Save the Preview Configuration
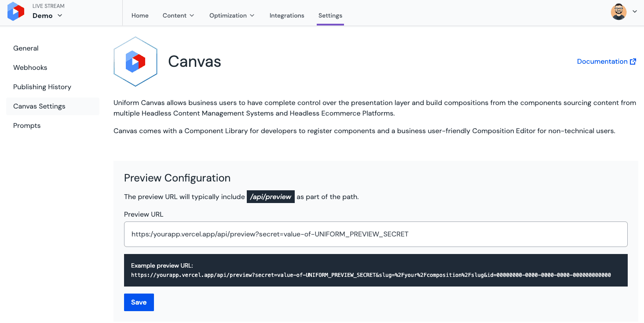The height and width of the screenshot is (323, 644). pyautogui.click(x=139, y=302)
